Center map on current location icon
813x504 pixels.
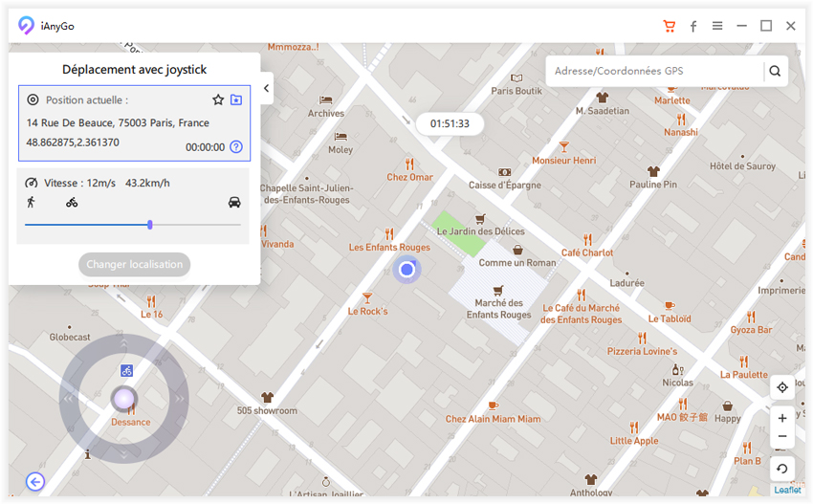(782, 386)
